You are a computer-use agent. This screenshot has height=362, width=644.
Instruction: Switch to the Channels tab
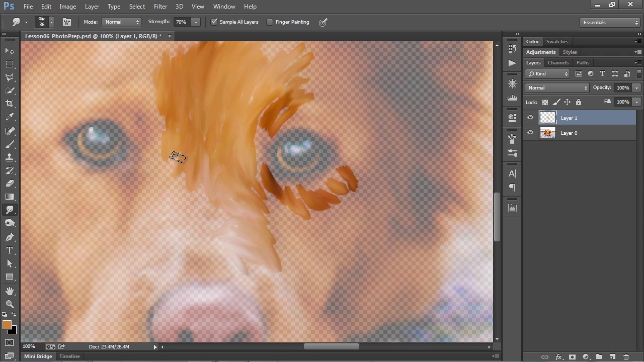click(558, 63)
